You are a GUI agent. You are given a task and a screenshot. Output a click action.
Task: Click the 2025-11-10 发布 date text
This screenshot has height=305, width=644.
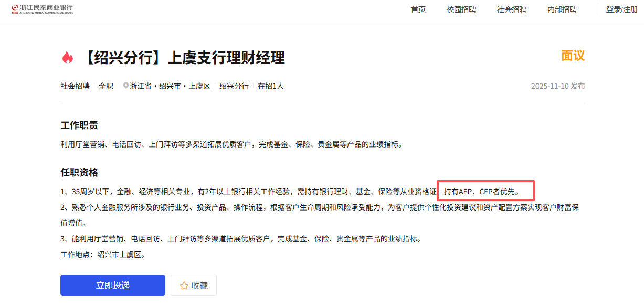coord(558,86)
